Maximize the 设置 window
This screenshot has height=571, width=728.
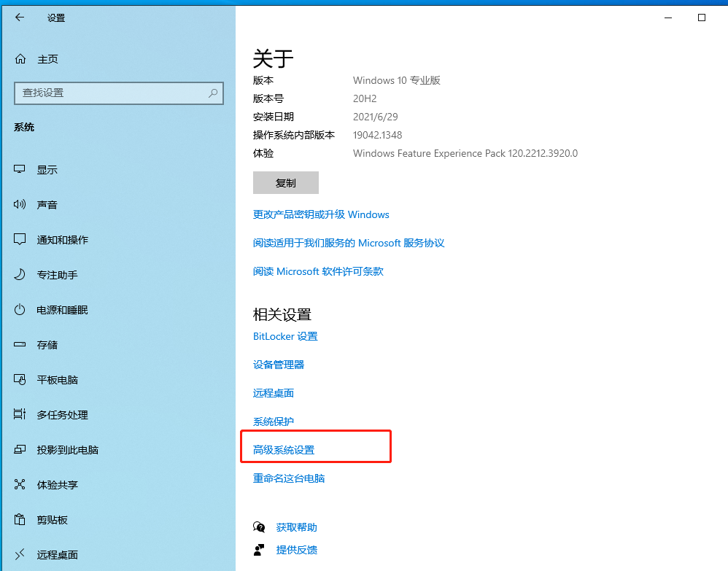click(x=702, y=18)
